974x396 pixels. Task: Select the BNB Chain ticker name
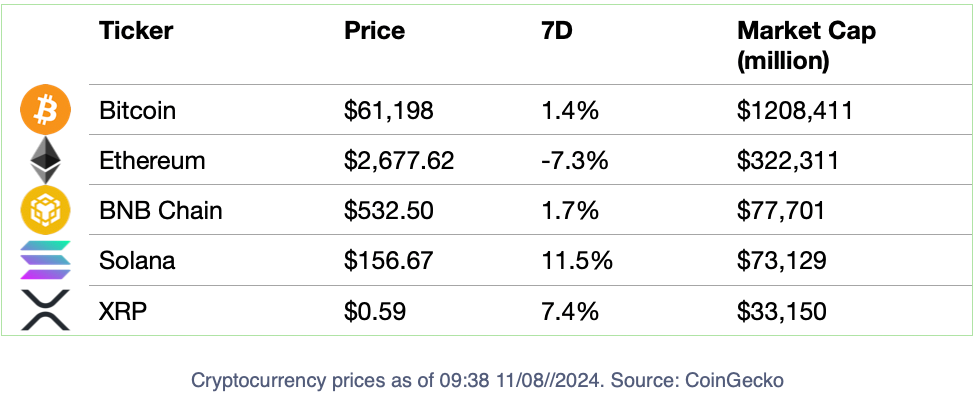coord(161,211)
